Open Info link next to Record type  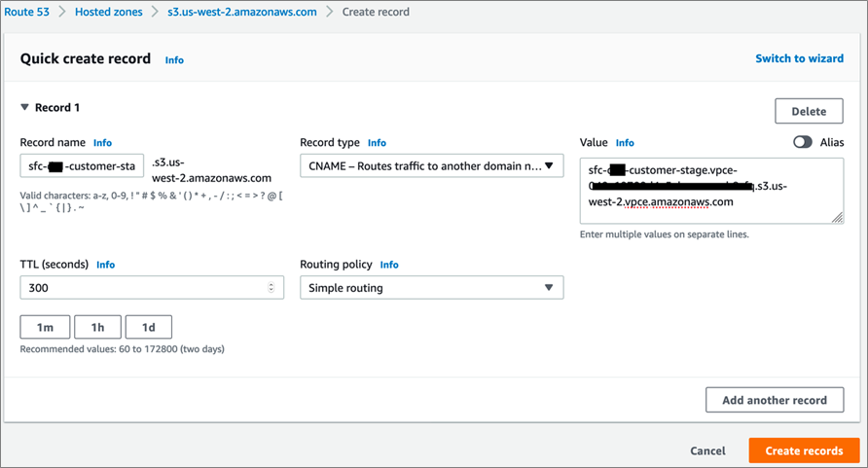tap(377, 143)
